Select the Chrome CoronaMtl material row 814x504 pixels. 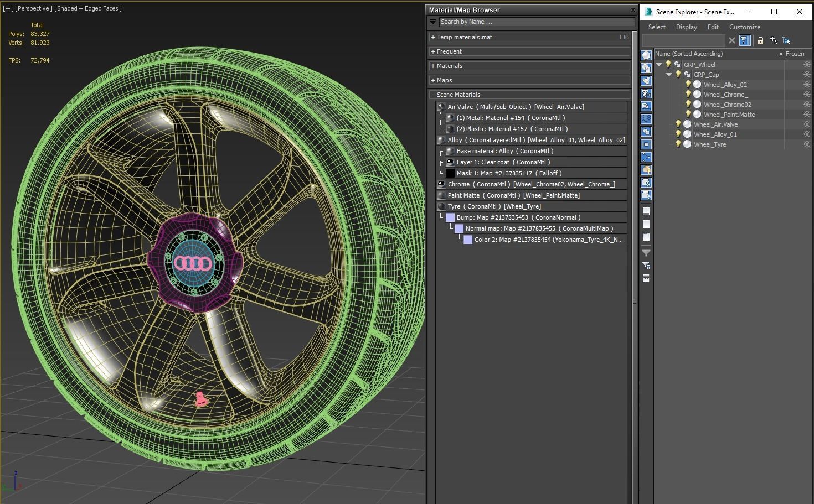(532, 184)
